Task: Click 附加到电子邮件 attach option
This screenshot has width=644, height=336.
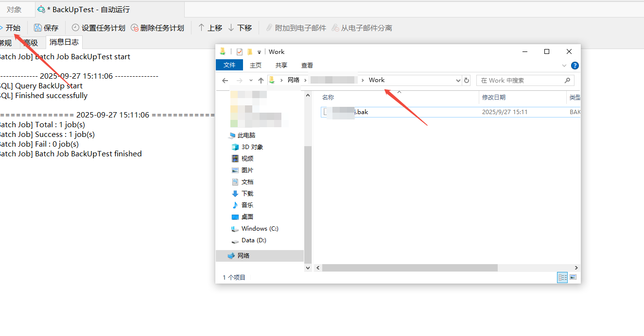Action: coord(296,28)
